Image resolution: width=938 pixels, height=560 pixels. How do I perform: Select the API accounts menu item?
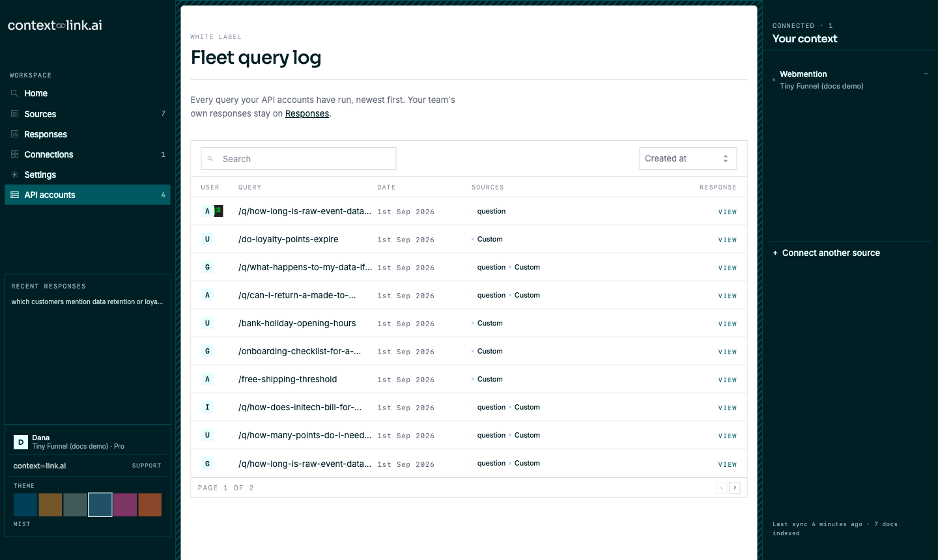pyautogui.click(x=87, y=195)
